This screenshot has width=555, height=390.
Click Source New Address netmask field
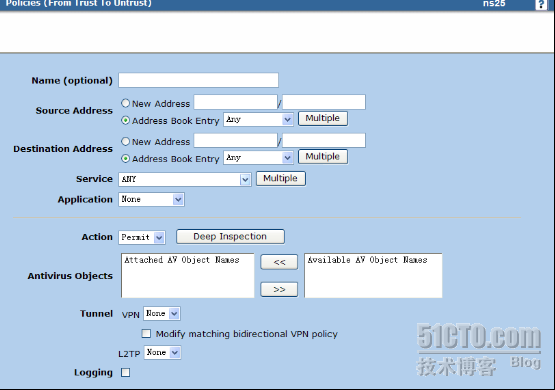324,102
